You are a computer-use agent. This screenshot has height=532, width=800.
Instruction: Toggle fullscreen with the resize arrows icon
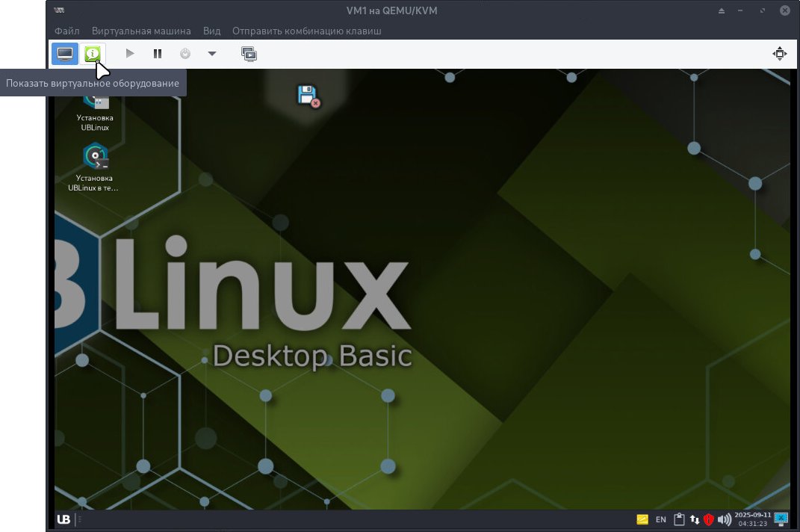(780, 53)
